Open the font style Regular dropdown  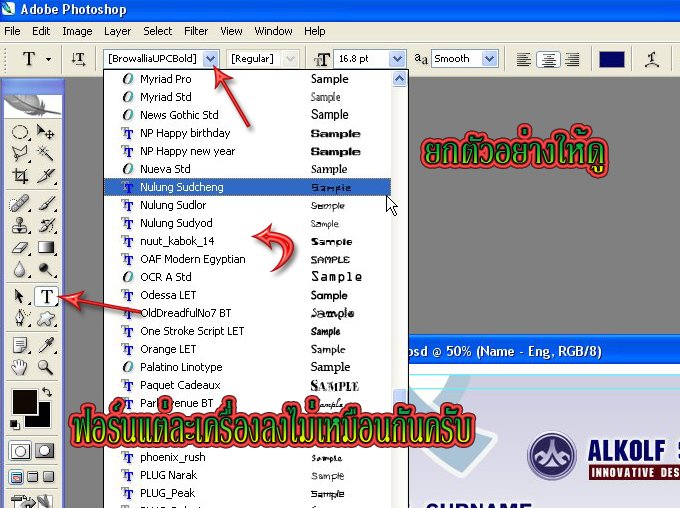click(290, 59)
